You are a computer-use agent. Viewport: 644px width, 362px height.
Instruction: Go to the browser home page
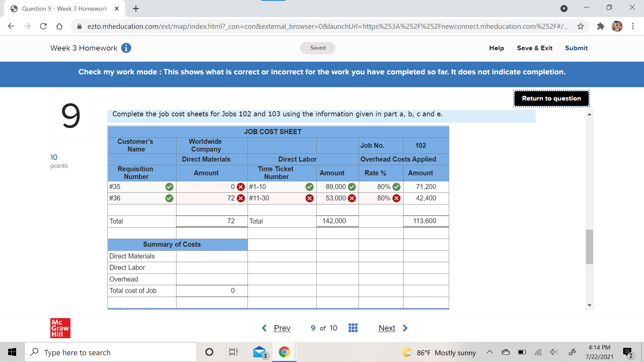59,26
